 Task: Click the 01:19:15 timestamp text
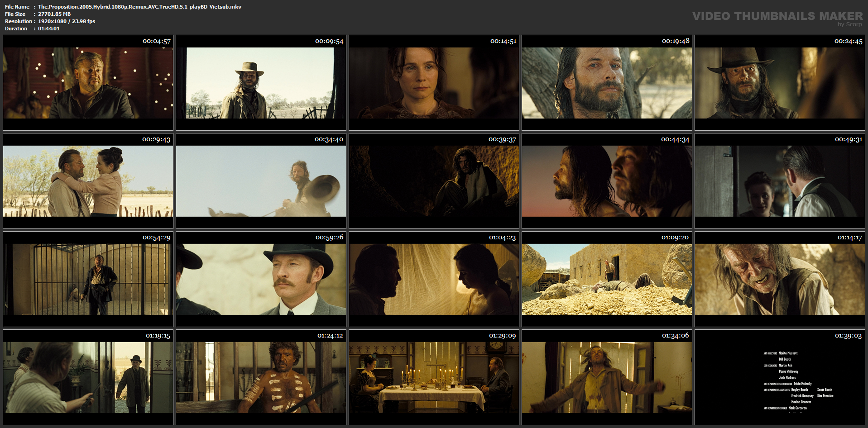158,336
